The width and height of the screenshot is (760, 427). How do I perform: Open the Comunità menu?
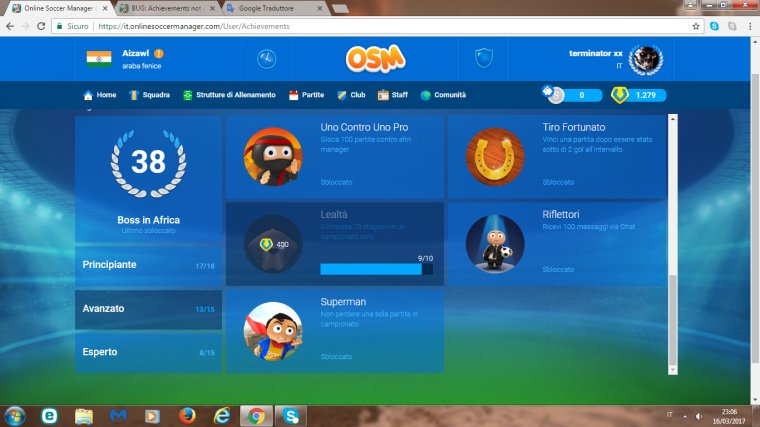(x=443, y=95)
